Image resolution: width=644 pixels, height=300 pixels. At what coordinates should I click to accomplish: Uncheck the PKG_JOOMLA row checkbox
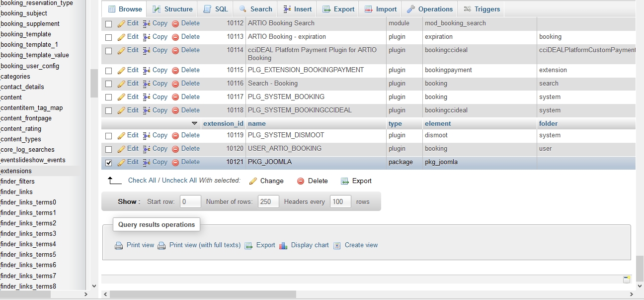click(x=109, y=162)
